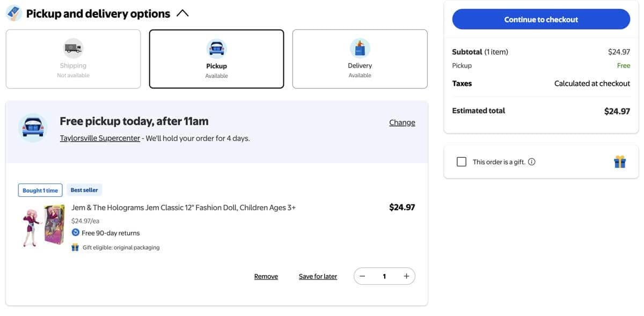This screenshot has height=316, width=644.
Task: Select the Shipping option card
Action: 73,59
